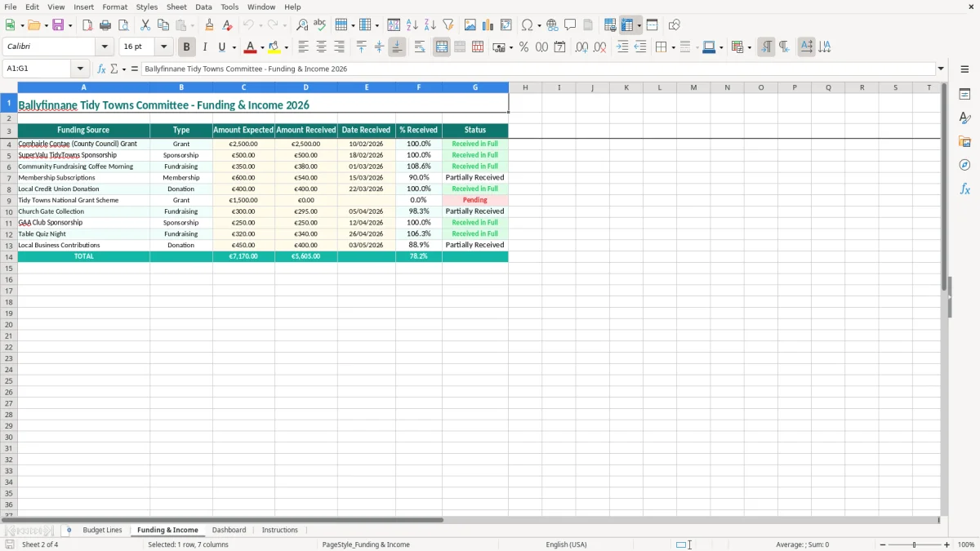Click the Sort dialog icon
The height and width of the screenshot is (551, 980).
[x=394, y=25]
